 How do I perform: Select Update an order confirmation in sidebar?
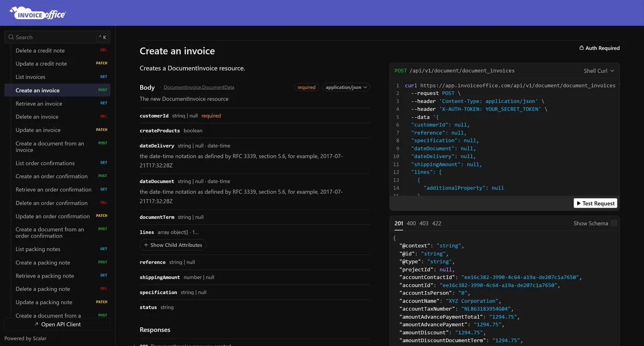pos(57,216)
